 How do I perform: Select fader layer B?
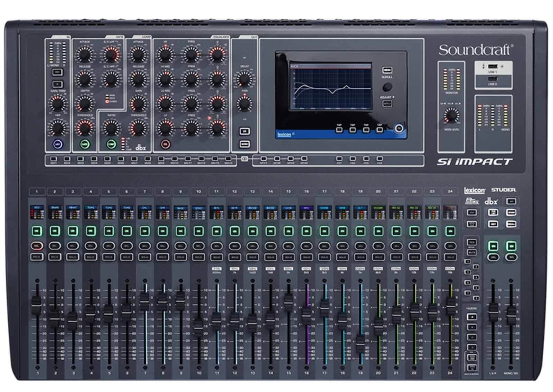[472, 327]
